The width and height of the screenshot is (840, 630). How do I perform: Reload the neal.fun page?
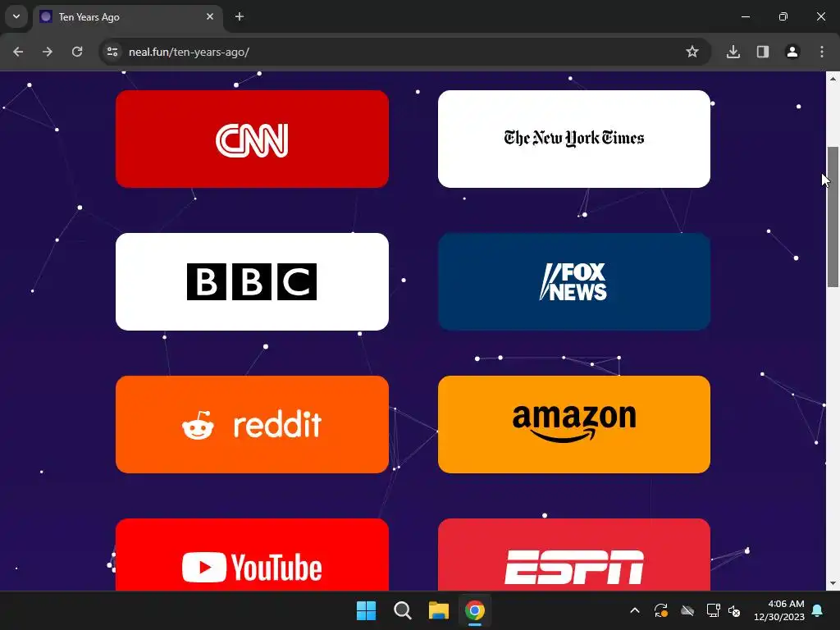tap(77, 52)
